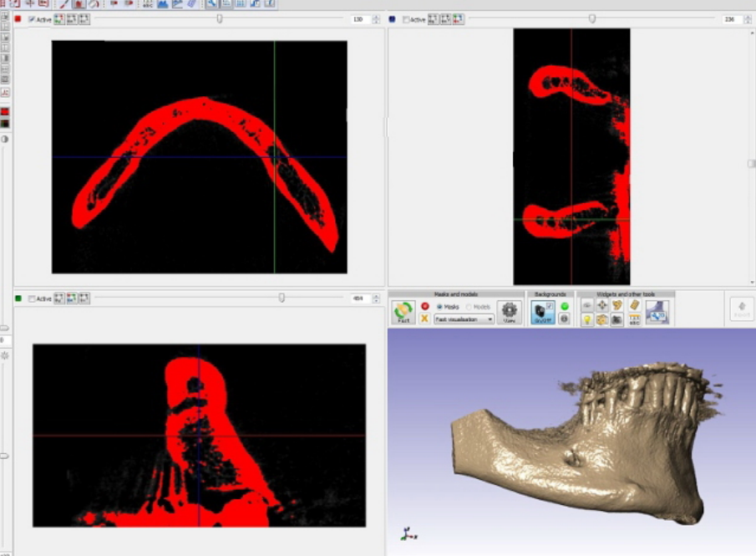Click the grey circle icon in Backgrounds
The width and height of the screenshot is (756, 556).
click(x=565, y=319)
